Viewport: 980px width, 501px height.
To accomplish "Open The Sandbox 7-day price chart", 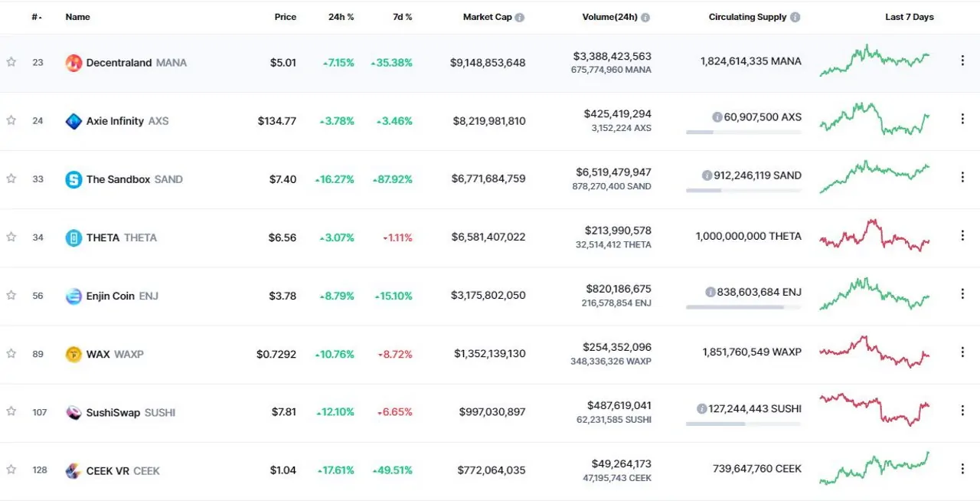I will pyautogui.click(x=874, y=177).
